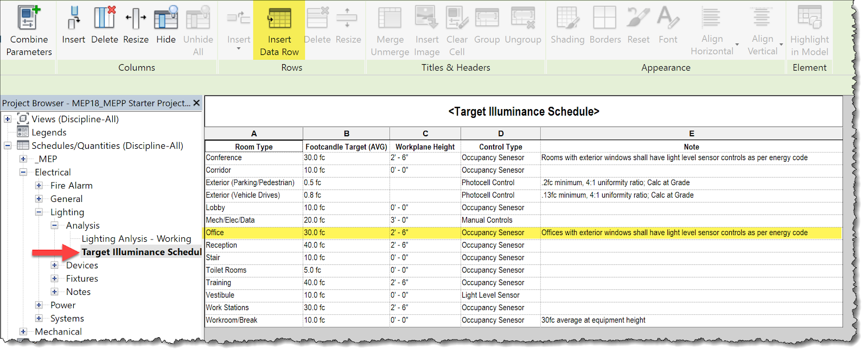Click the Reset appearance tool
The width and height of the screenshot is (868, 354).
coord(638,25)
